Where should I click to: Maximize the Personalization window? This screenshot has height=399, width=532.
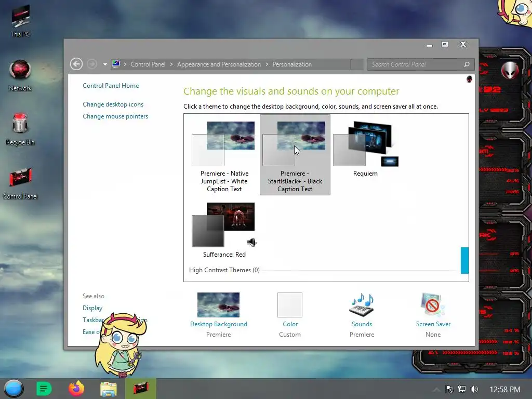coord(445,44)
